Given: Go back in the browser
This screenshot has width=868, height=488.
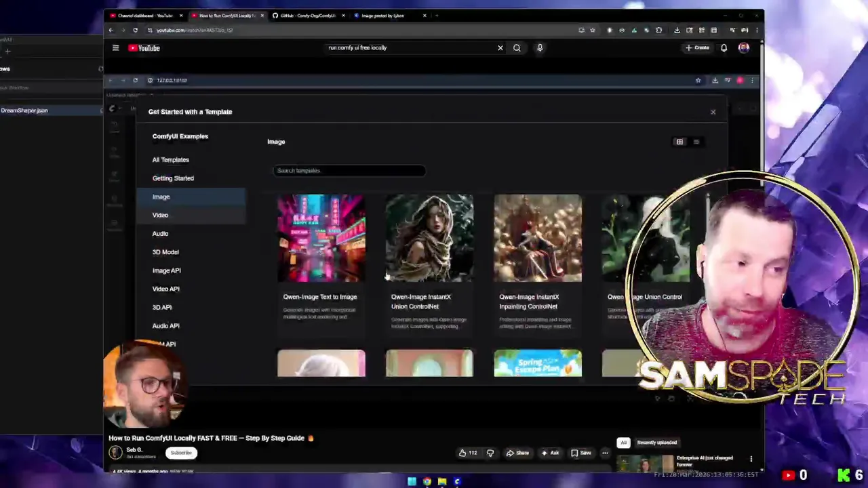Looking at the screenshot, I should [111, 30].
